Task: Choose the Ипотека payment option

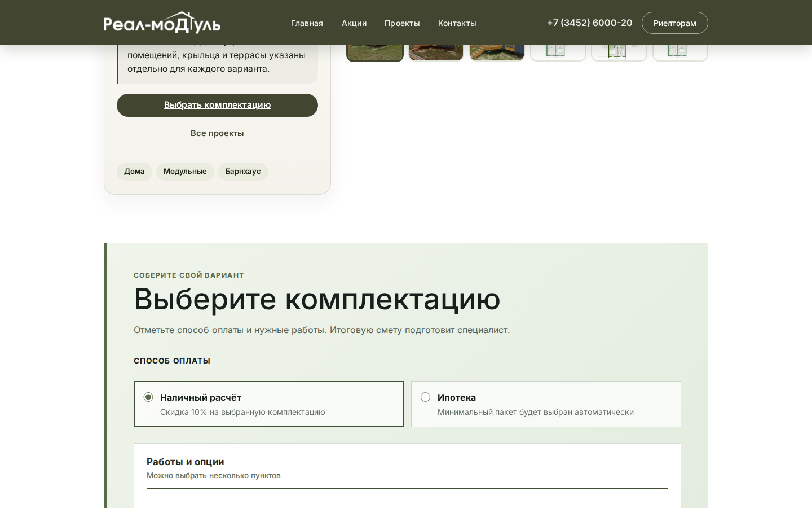Action: (546, 404)
